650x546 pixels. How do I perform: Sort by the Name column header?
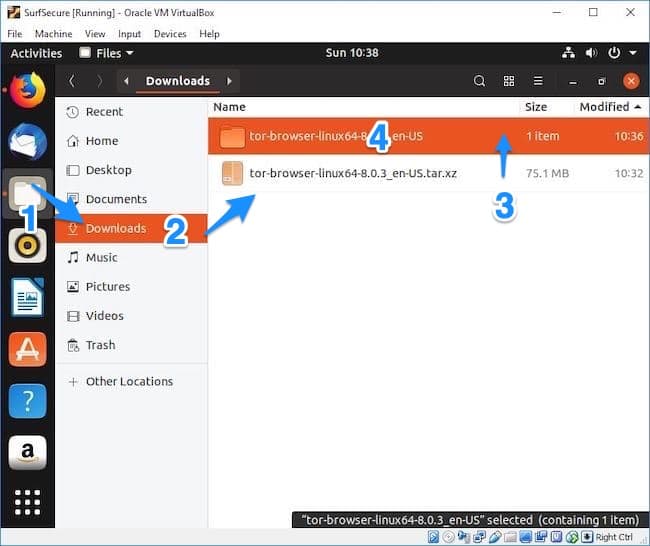[229, 107]
